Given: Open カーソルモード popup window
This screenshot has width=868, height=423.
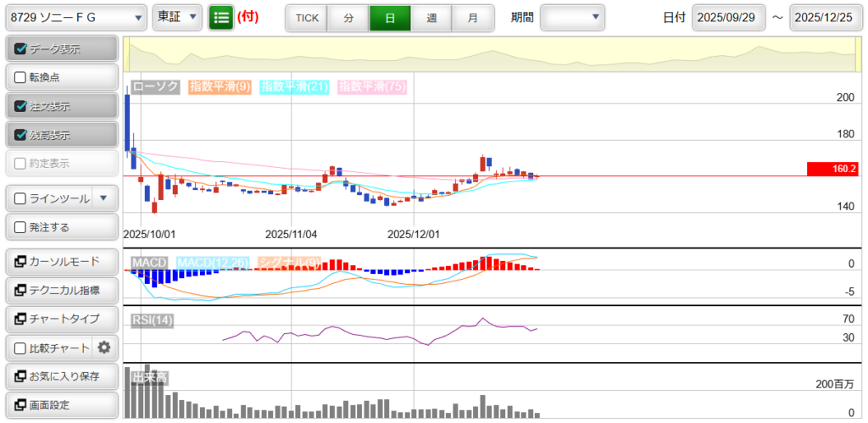Looking at the screenshot, I should point(61,261).
